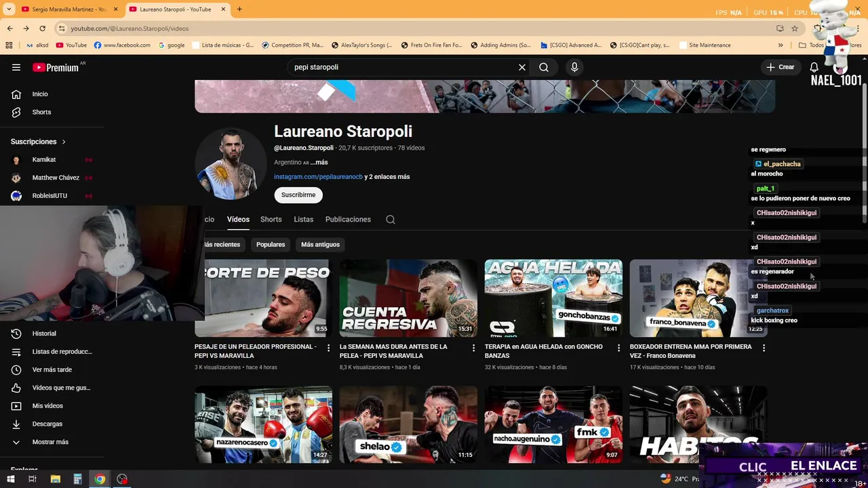Open options menu for BOXEADOR ENTRENA MMA video
The height and width of the screenshot is (488, 868).
click(764, 348)
